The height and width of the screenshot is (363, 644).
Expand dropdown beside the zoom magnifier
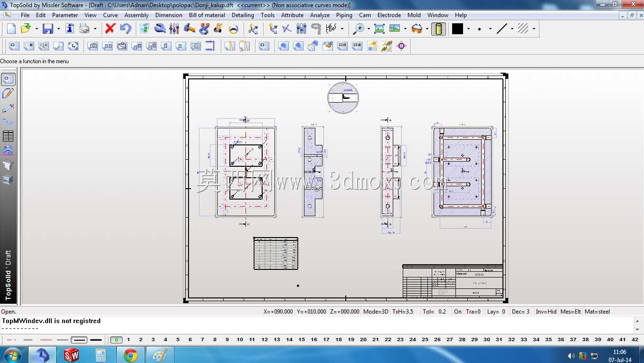369,29
